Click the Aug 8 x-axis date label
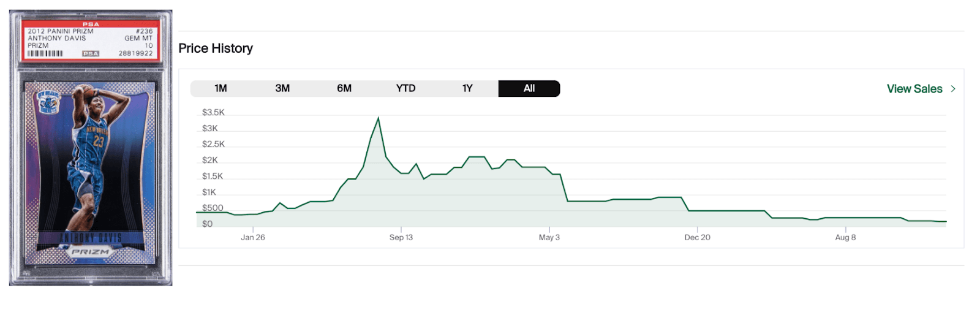This screenshot has height=323, width=980. click(x=845, y=237)
